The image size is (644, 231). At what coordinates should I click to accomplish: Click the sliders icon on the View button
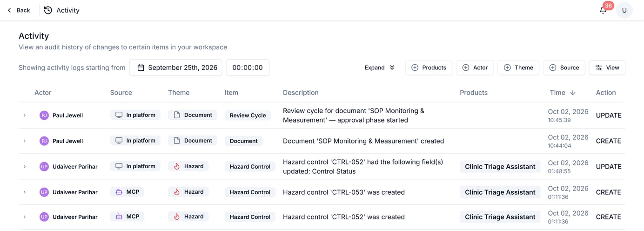[x=599, y=68]
